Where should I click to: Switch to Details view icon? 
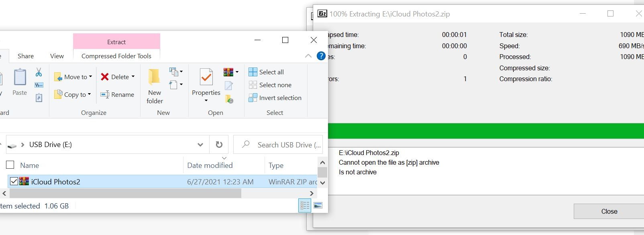305,206
